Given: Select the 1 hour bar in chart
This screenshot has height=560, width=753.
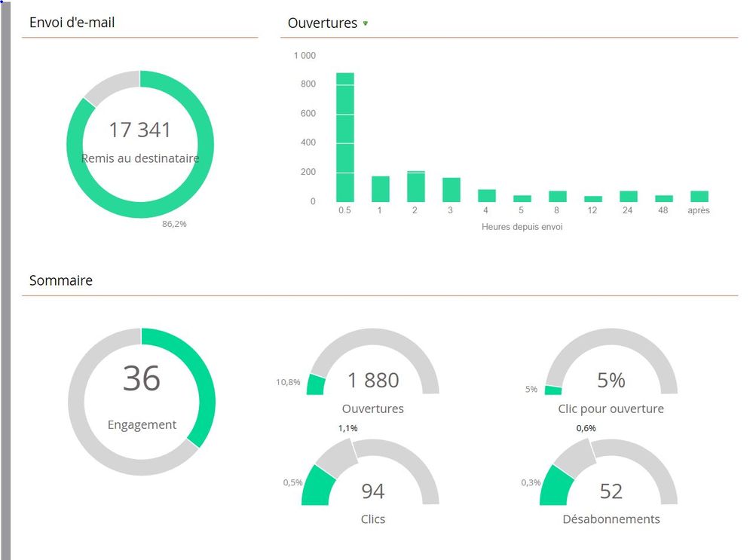Looking at the screenshot, I should (x=380, y=188).
